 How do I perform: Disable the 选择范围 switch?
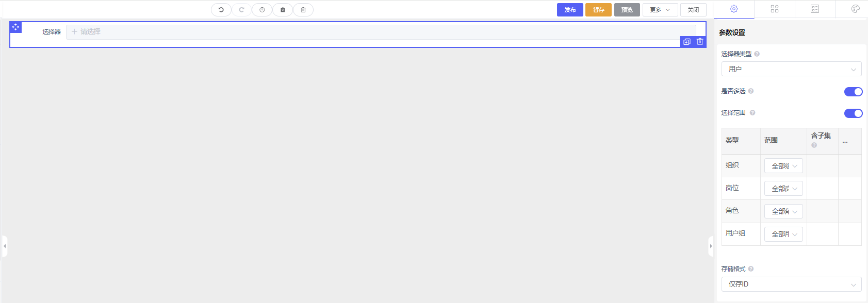pos(853,113)
